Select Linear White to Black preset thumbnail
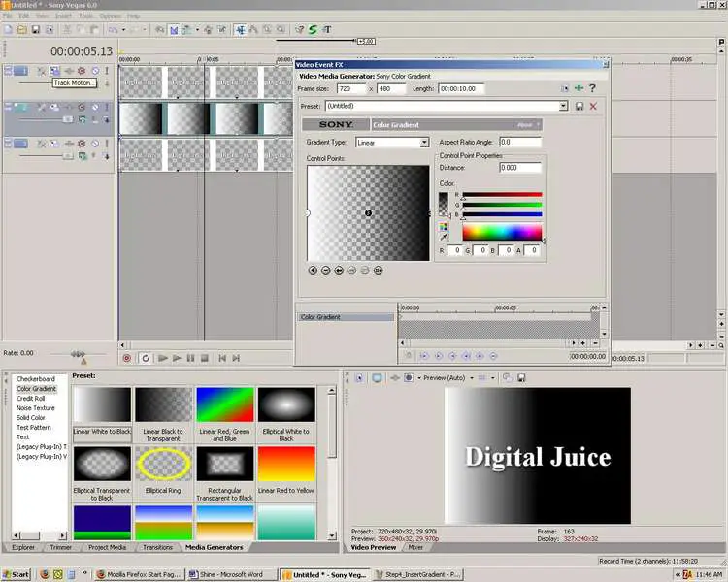This screenshot has height=582, width=728. [102, 405]
